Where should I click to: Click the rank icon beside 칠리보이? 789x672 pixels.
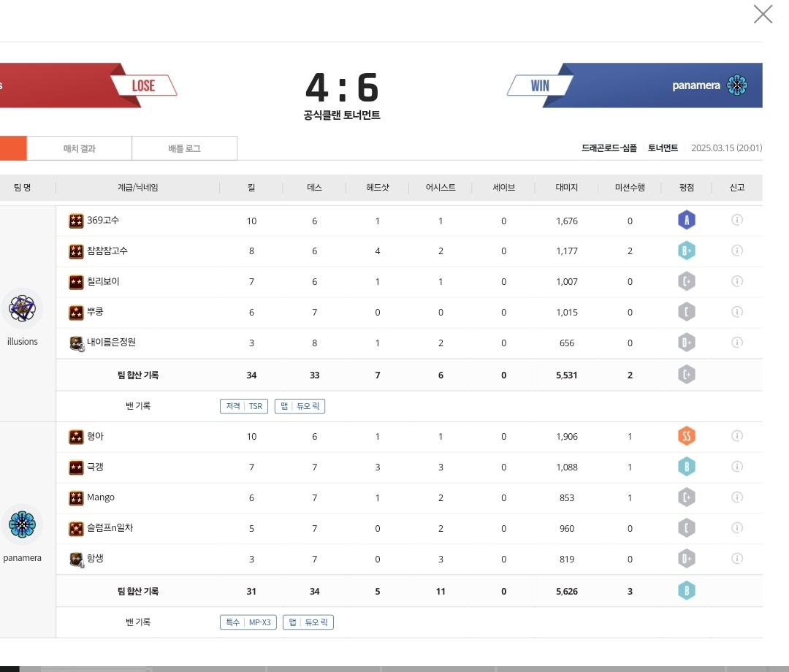pyautogui.click(x=76, y=282)
